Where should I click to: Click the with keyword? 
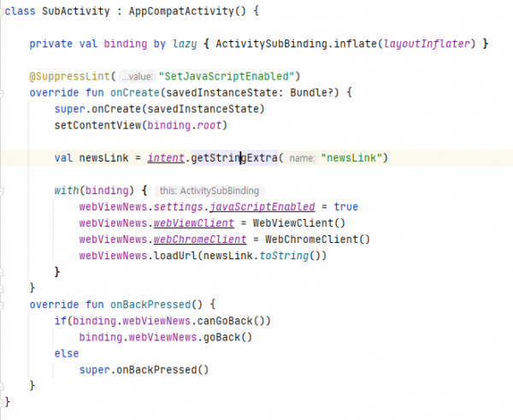coord(67,191)
